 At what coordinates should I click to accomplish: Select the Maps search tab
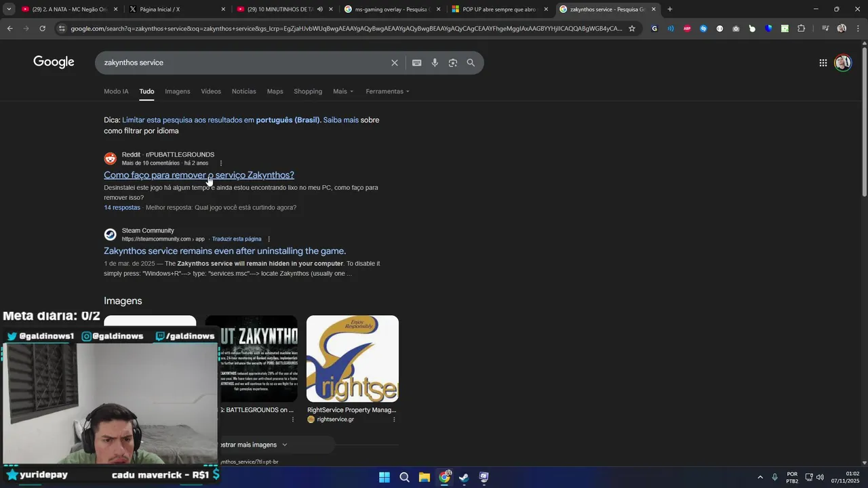tap(275, 91)
